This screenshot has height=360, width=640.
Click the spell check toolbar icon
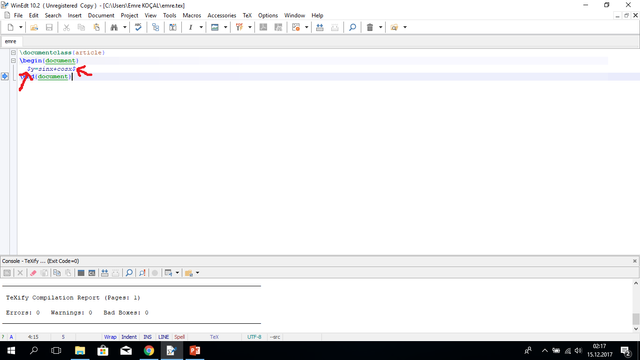(x=138, y=27)
